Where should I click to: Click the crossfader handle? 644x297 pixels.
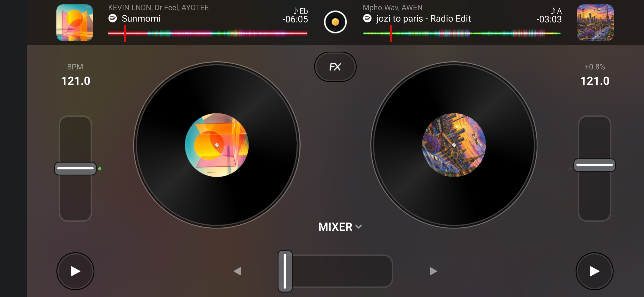285,271
